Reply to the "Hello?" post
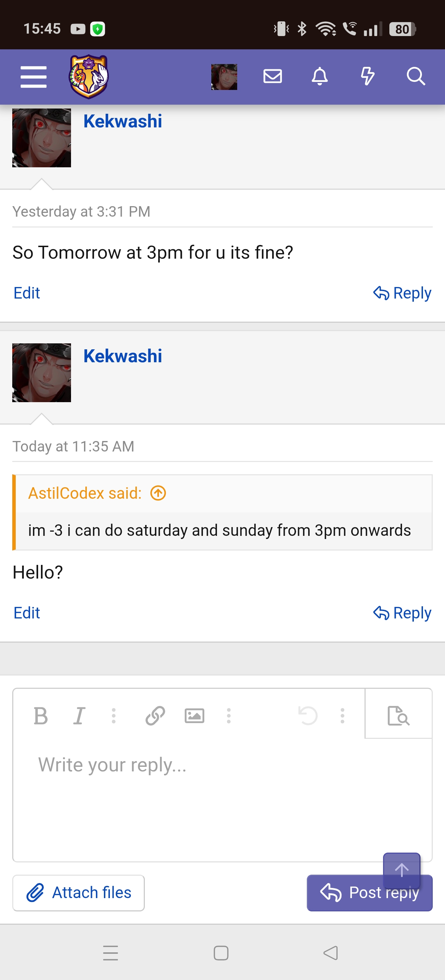The width and height of the screenshot is (445, 980). point(402,613)
